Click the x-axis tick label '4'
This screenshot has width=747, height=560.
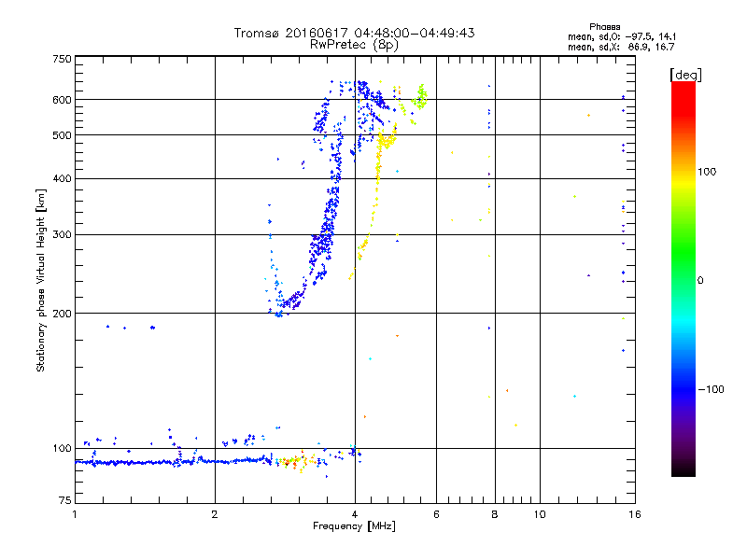(355, 514)
